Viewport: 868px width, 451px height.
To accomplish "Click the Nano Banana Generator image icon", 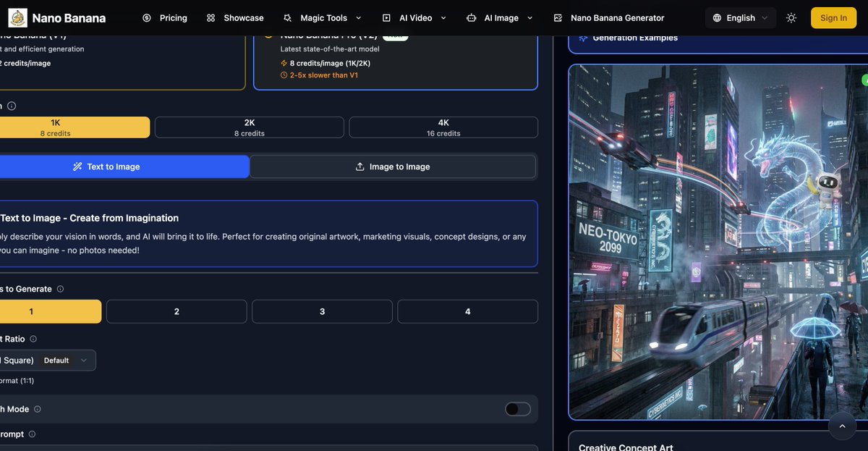I will click(558, 18).
